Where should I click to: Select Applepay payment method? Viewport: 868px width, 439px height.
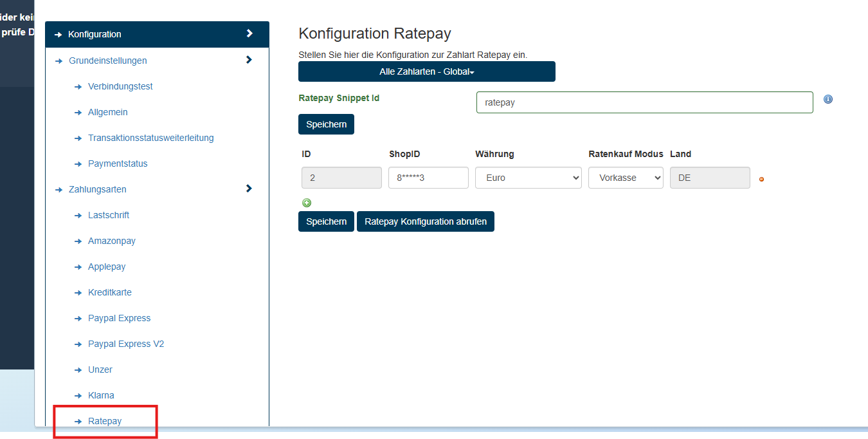(107, 266)
